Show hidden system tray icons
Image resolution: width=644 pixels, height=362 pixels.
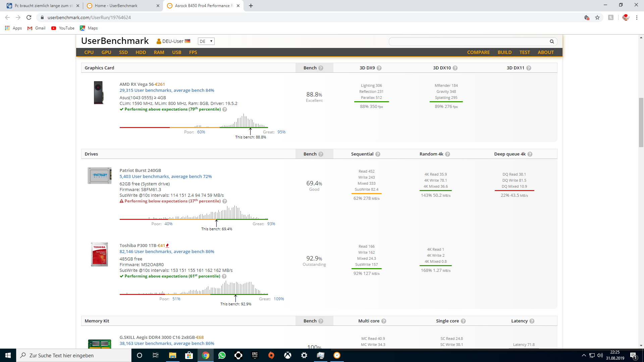coord(584,355)
